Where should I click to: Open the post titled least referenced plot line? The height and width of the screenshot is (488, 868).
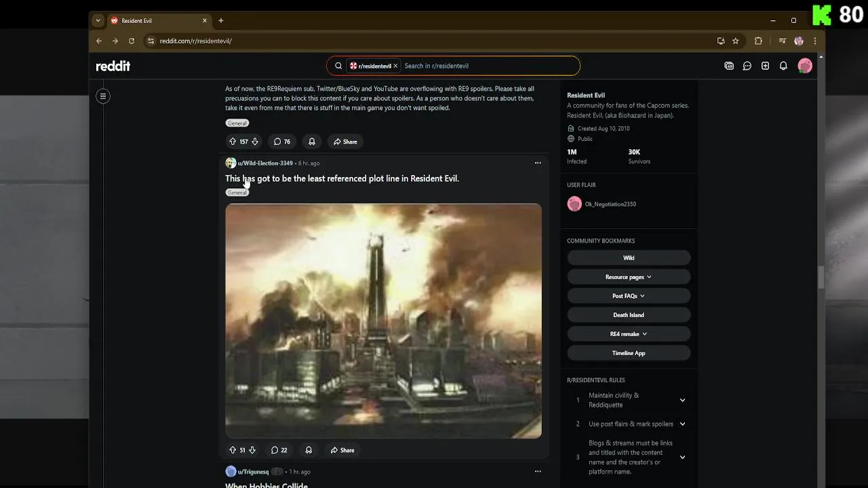click(x=342, y=178)
